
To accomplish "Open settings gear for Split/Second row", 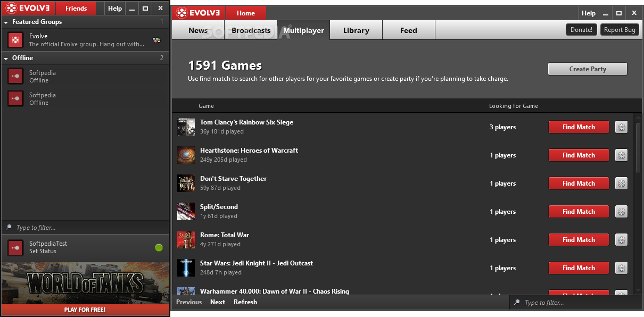I will (621, 212).
